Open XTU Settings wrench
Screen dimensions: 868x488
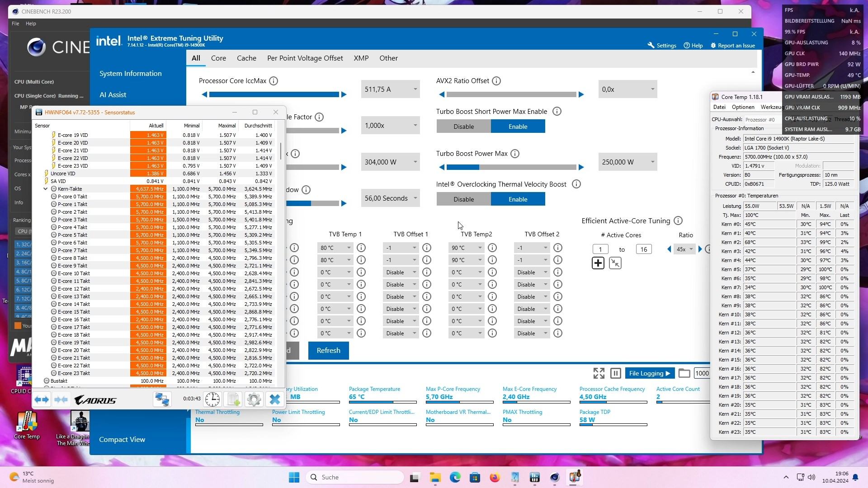(662, 46)
